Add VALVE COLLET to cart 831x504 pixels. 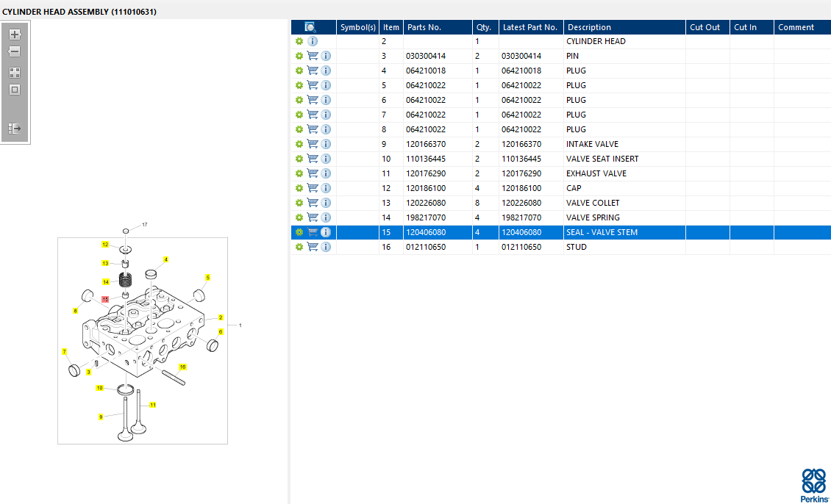[313, 203]
